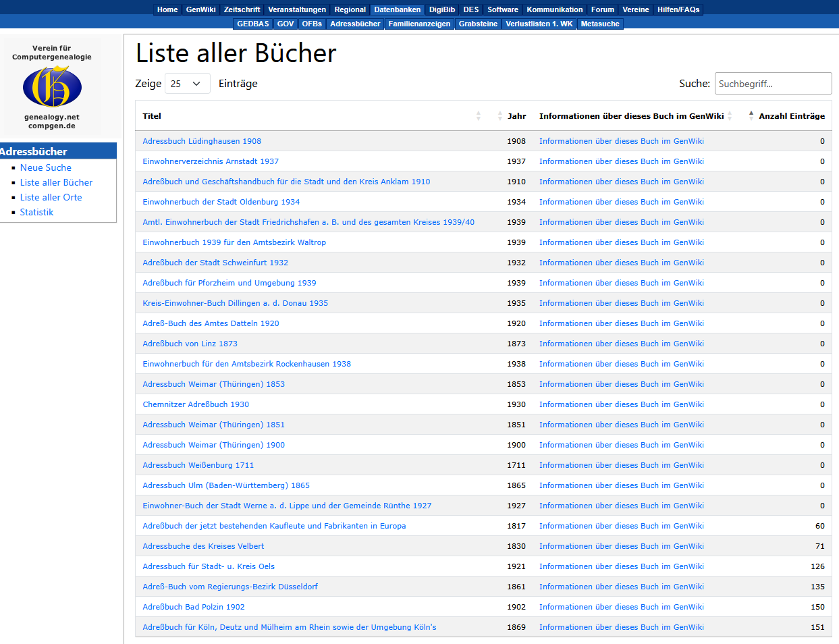
Task: Open Regional menu item
Action: (350, 9)
